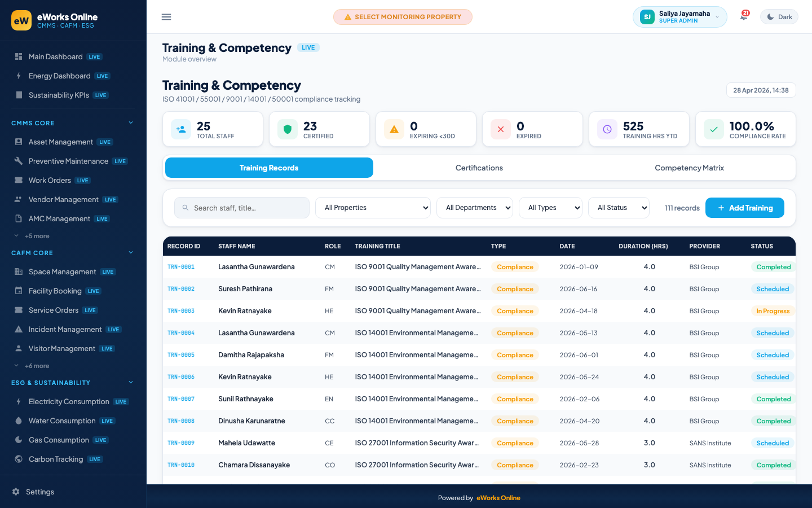Open record TRN-0010 link
The image size is (812, 508).
point(181,465)
